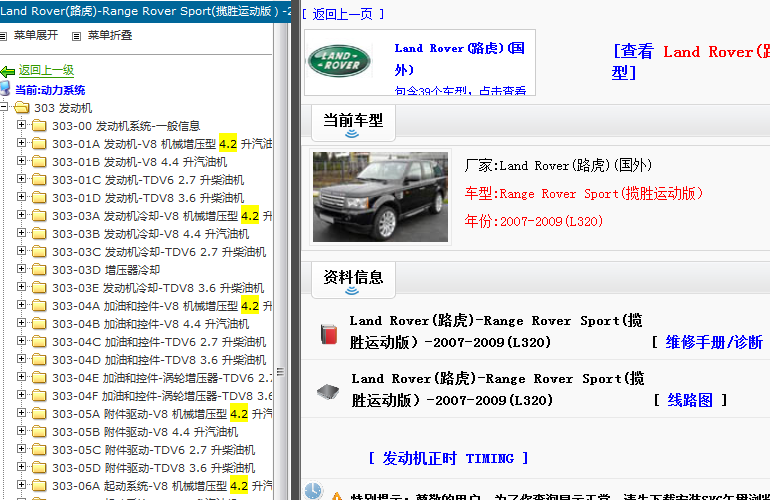The width and height of the screenshot is (770, 500).
Task: Expand 303-01D 发动机-TDV8 3.6 node
Action: click(21, 196)
